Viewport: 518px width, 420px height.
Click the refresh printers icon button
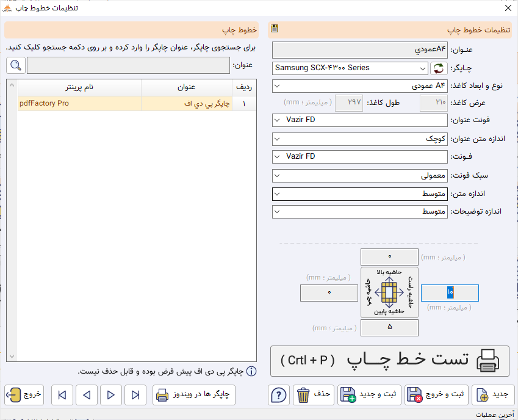[x=439, y=68]
